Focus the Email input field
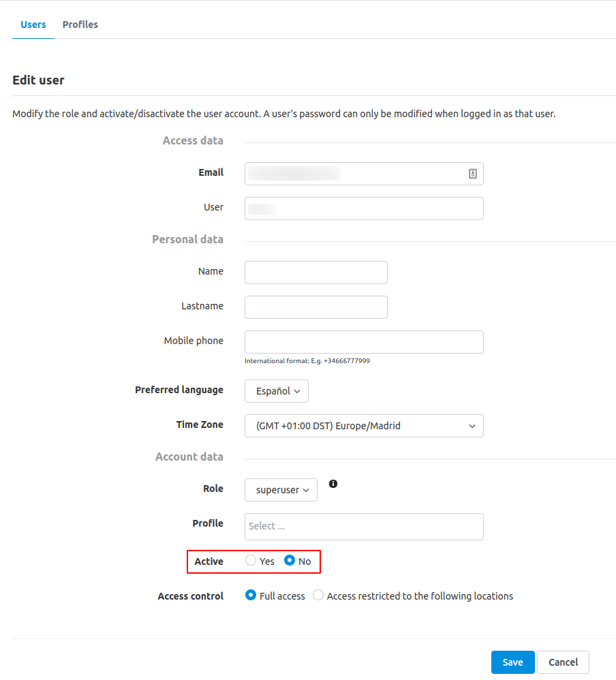 coord(364,174)
